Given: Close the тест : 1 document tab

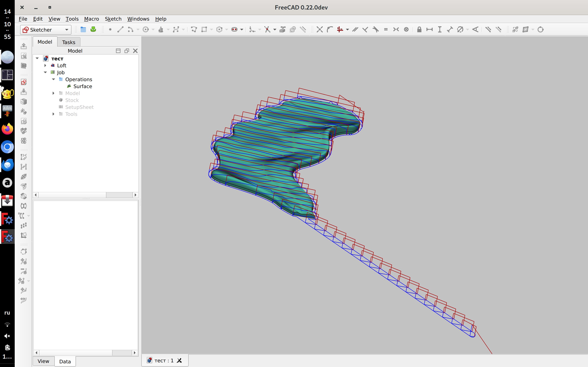Looking at the screenshot, I should click(x=179, y=360).
